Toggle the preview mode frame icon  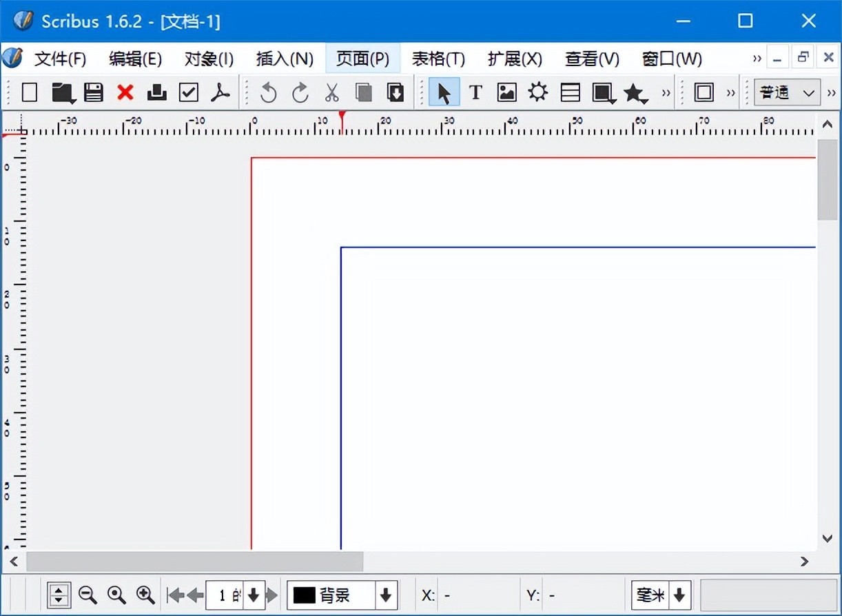click(704, 92)
